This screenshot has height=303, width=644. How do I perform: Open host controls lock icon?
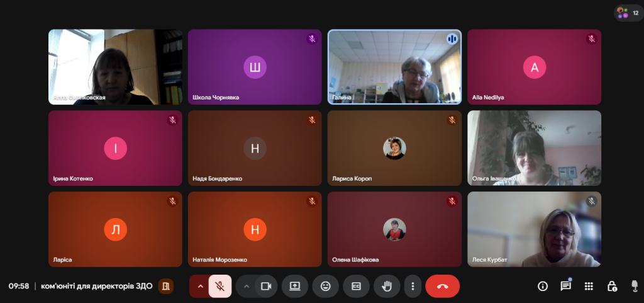[611, 286]
